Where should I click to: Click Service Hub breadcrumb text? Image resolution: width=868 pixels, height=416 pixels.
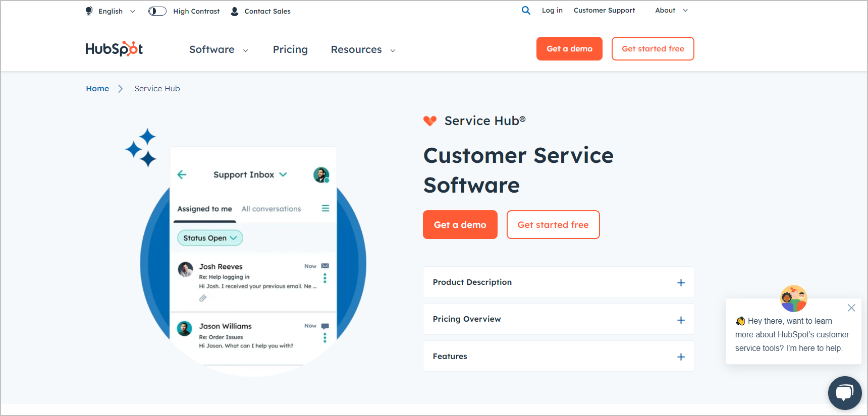(x=157, y=88)
